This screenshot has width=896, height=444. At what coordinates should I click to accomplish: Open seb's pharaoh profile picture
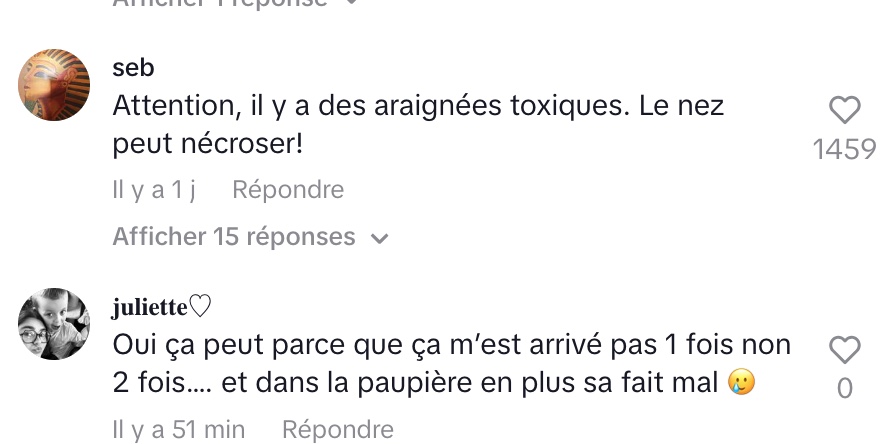pos(54,85)
